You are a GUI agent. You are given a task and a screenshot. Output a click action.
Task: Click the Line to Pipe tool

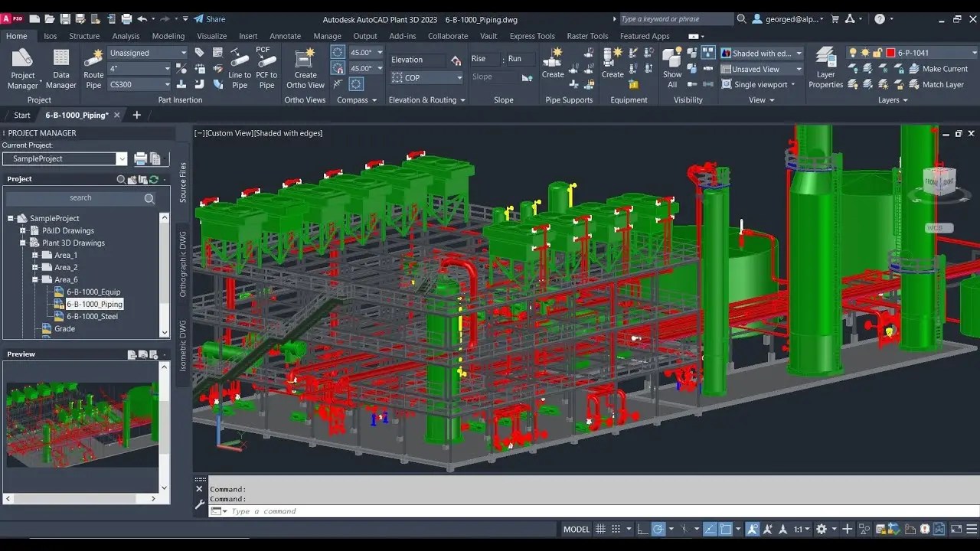click(239, 69)
